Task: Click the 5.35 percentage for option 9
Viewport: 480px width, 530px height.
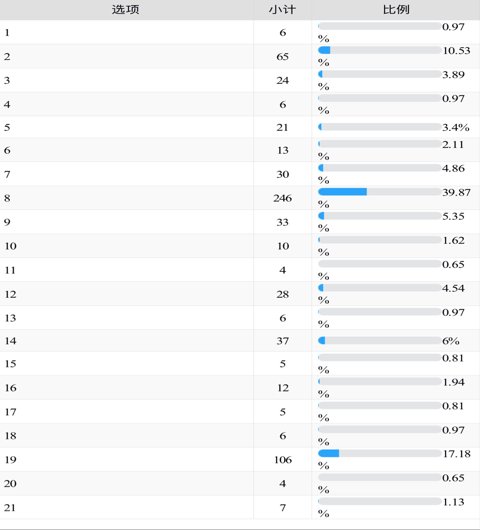Action: pyautogui.click(x=453, y=216)
